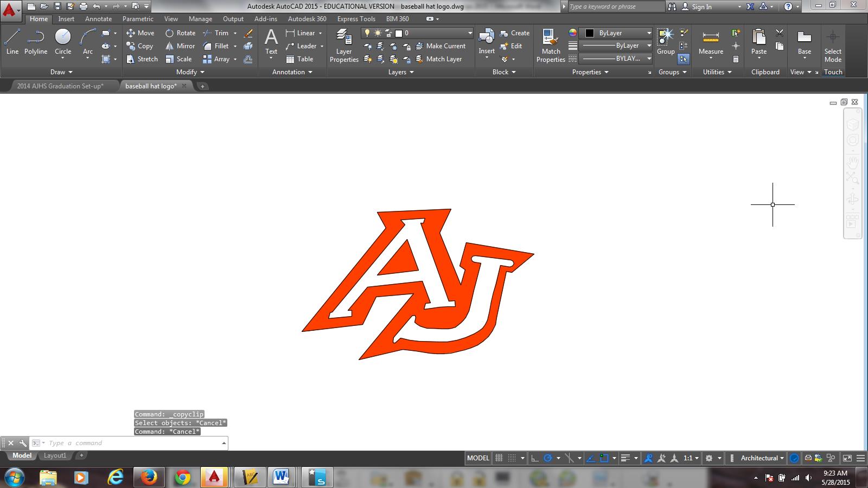Switch to the Layout1 tab
The image size is (868, 488).
click(55, 456)
